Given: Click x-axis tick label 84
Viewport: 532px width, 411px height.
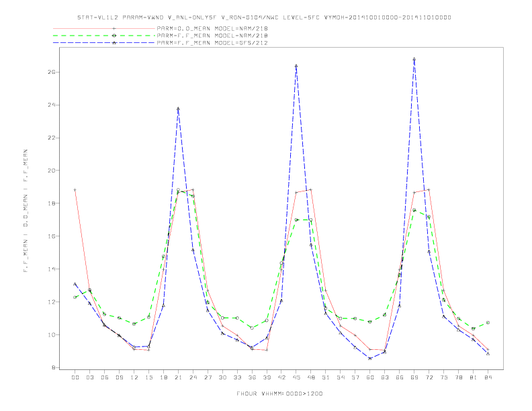Looking at the screenshot, I should tap(488, 377).
